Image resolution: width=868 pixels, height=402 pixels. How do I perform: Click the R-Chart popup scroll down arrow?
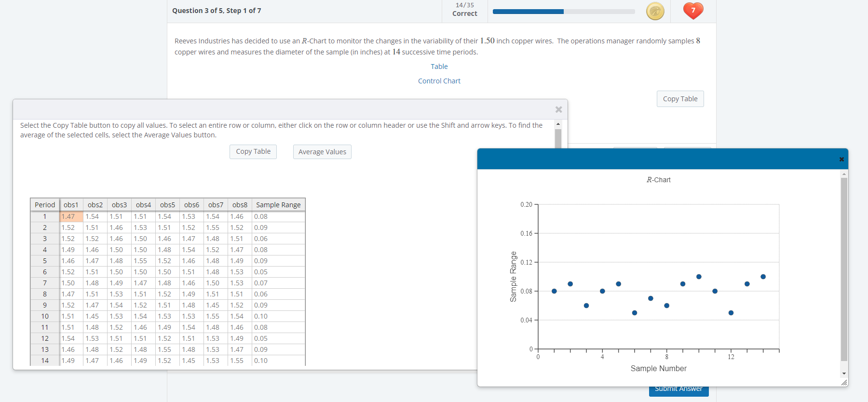pos(844,374)
